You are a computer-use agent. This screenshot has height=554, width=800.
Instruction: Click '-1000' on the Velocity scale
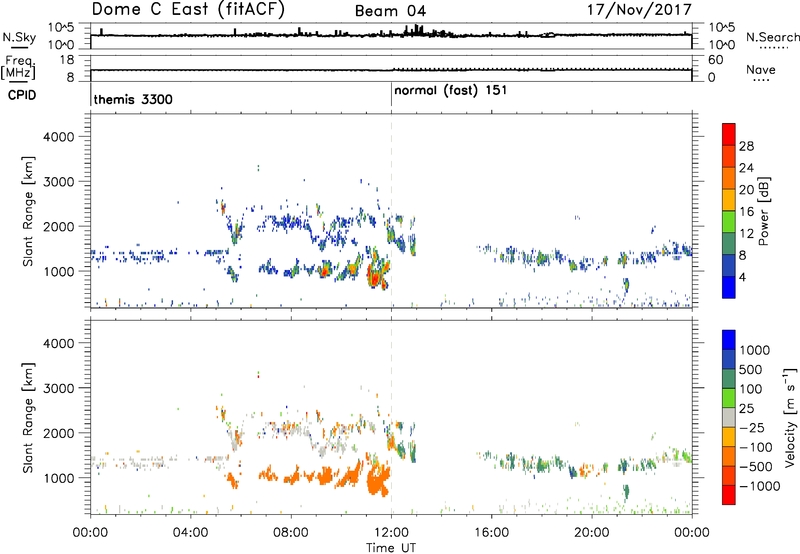[759, 486]
